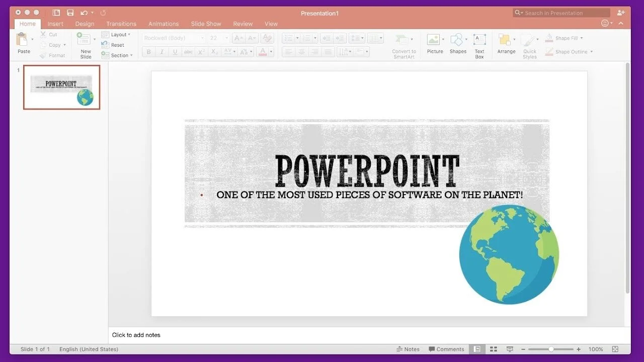
Task: Click the Shapes icon
Action: click(x=456, y=40)
